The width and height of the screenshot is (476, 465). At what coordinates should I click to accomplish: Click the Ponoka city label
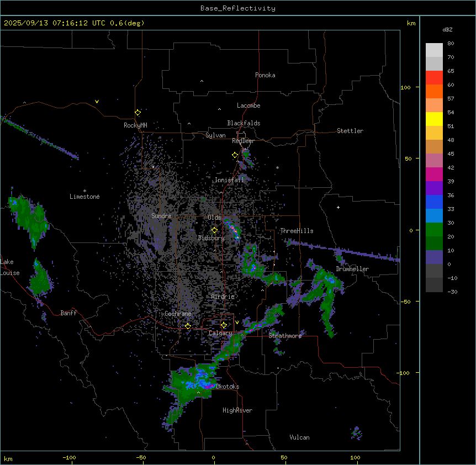tap(265, 75)
